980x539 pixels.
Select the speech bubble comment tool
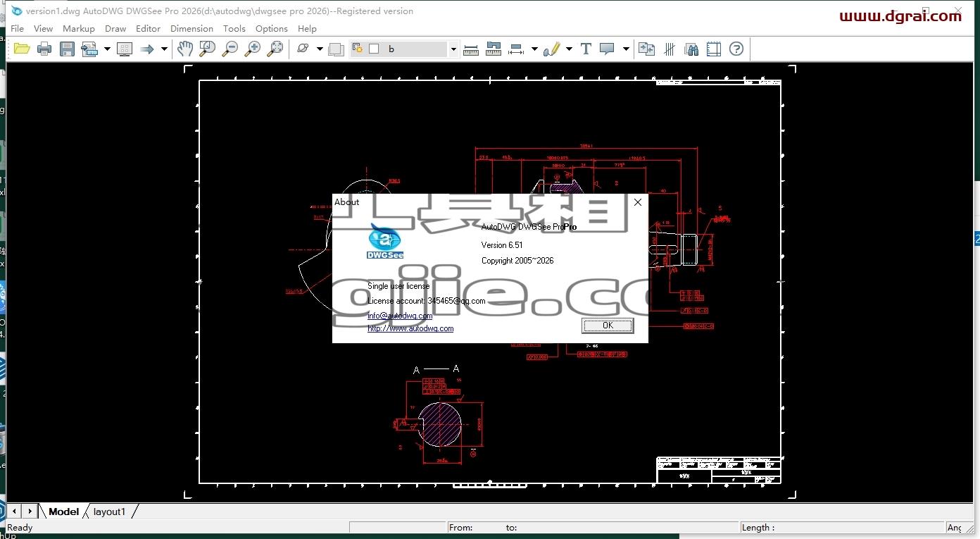pyautogui.click(x=607, y=49)
